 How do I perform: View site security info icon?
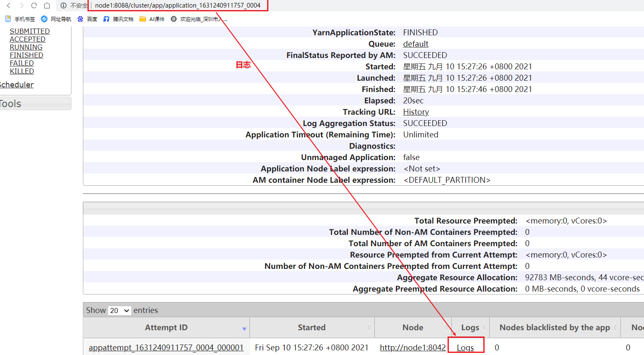pos(64,5)
